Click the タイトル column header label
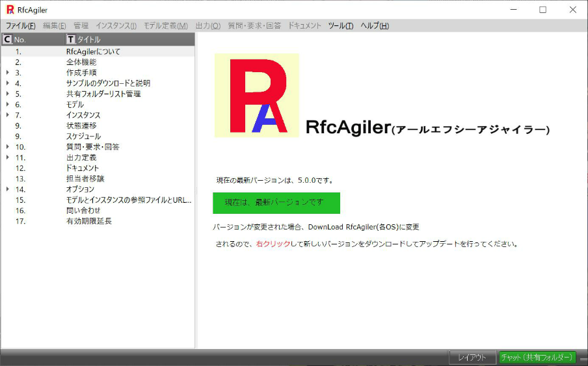 pos(89,40)
